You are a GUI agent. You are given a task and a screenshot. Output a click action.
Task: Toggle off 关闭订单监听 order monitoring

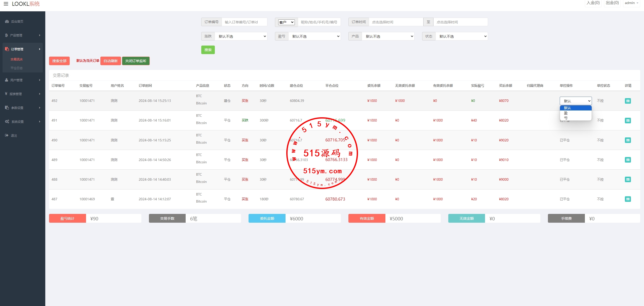coord(136,61)
